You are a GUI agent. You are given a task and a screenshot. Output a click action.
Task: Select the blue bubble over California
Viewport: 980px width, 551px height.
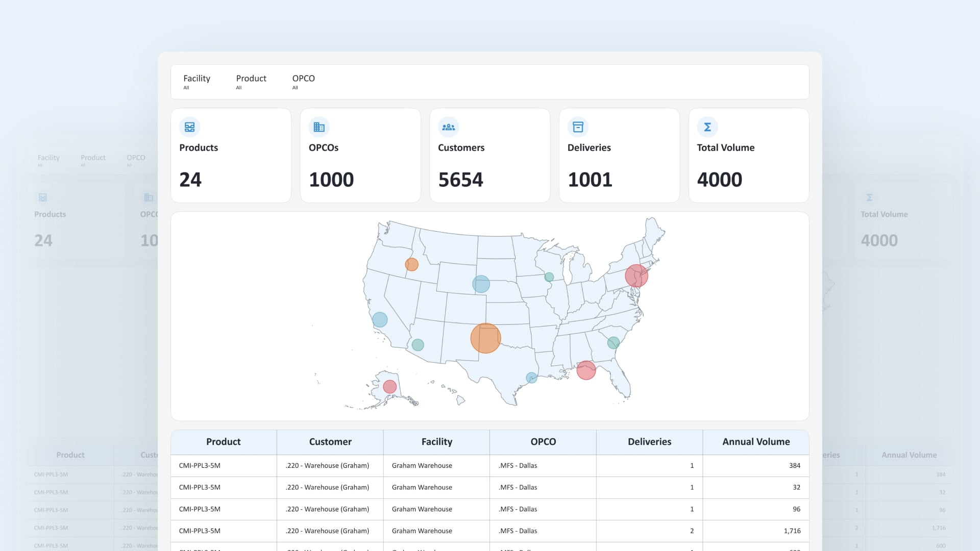(x=380, y=320)
